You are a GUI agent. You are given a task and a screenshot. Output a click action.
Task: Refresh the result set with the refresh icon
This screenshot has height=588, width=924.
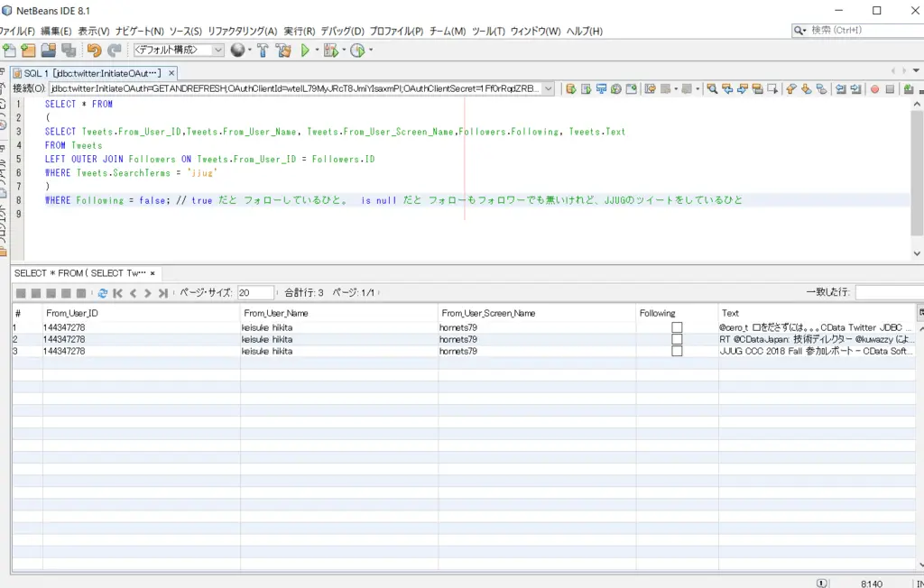[102, 292]
